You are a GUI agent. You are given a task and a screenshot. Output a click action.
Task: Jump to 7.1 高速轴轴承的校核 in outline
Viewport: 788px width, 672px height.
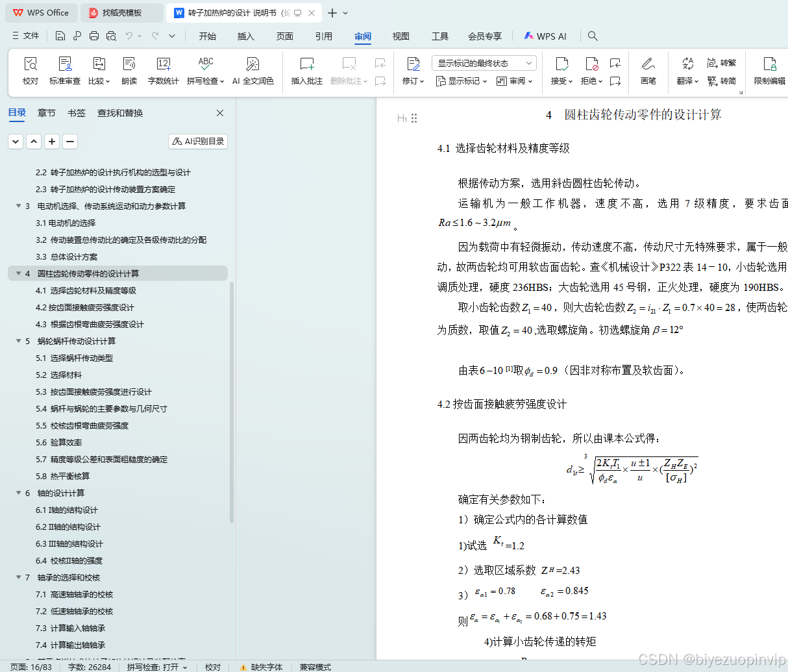(75, 594)
